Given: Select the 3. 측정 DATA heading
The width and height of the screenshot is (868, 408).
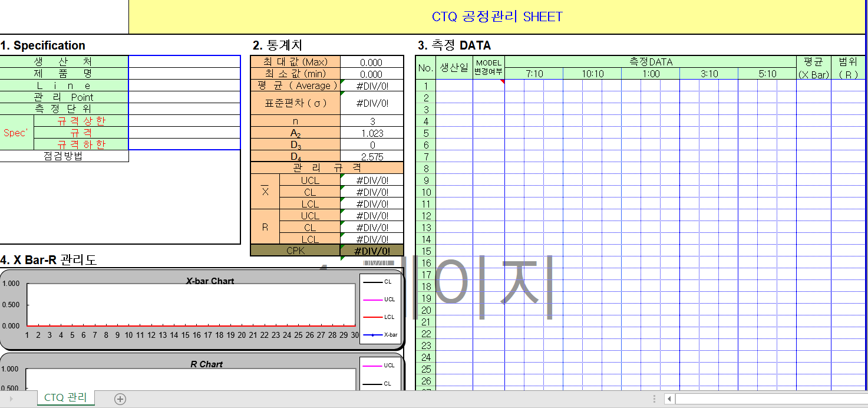Looking at the screenshot, I should tap(454, 45).
